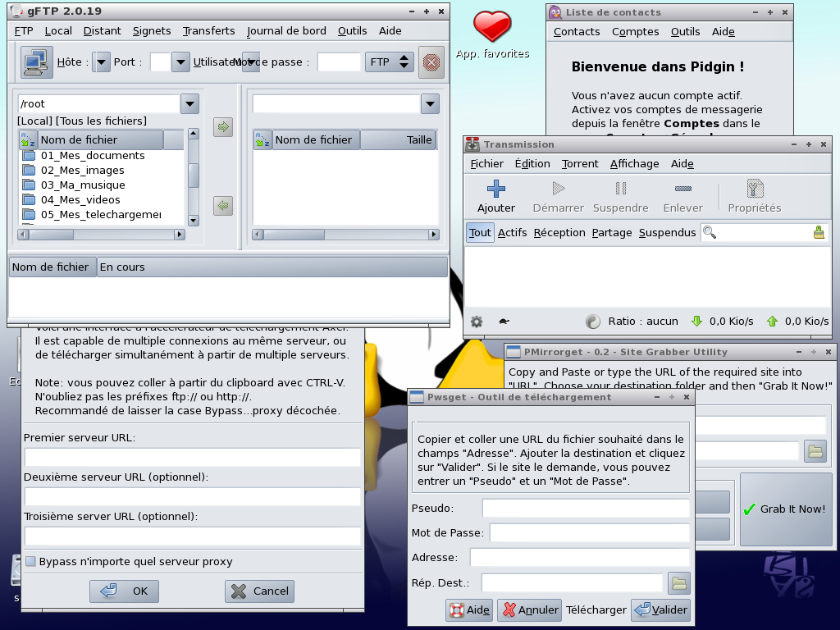Toggle the Actifs filter in Transmission
Viewport: 840px width, 630px height.
512,232
